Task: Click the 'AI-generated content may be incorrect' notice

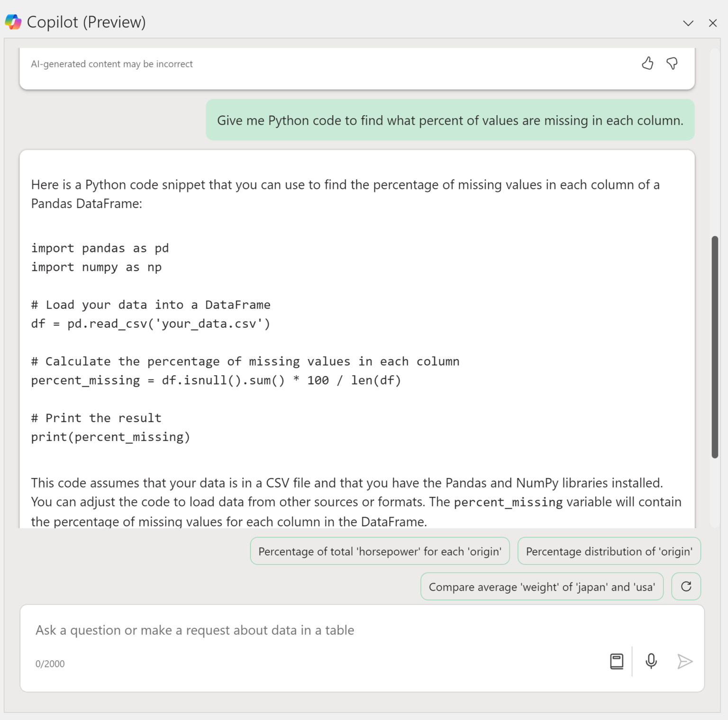Action: point(112,64)
